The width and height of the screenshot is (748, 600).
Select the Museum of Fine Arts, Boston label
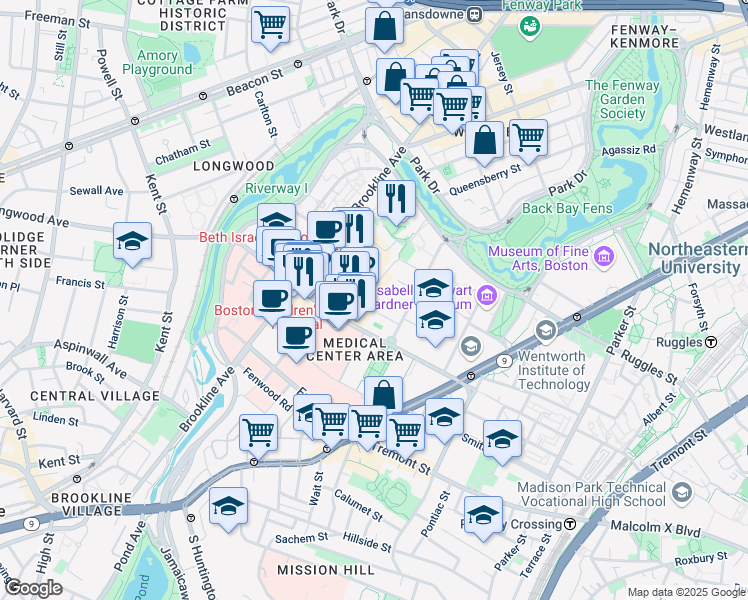pyautogui.click(x=539, y=258)
